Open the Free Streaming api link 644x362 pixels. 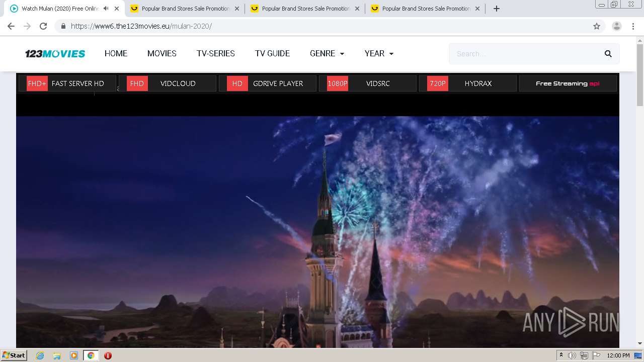[568, 83]
